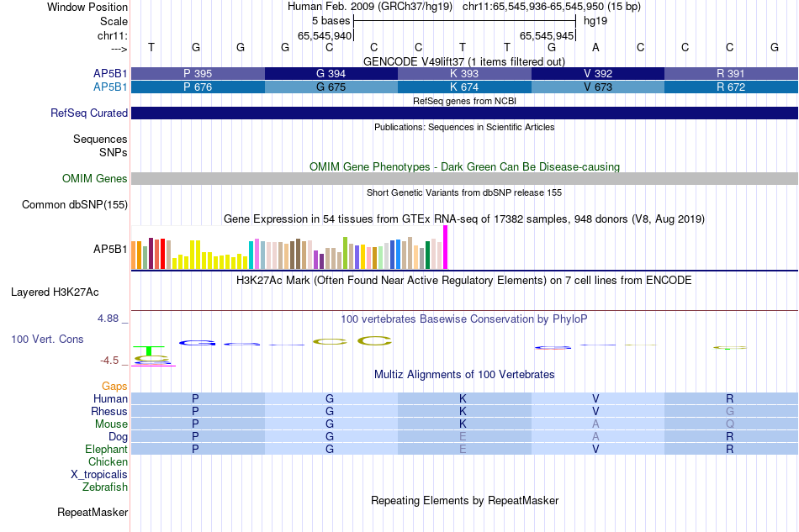The height and width of the screenshot is (532, 799).
Task: Click the dark blue RefSeq Curated gene bar
Action: (x=464, y=113)
